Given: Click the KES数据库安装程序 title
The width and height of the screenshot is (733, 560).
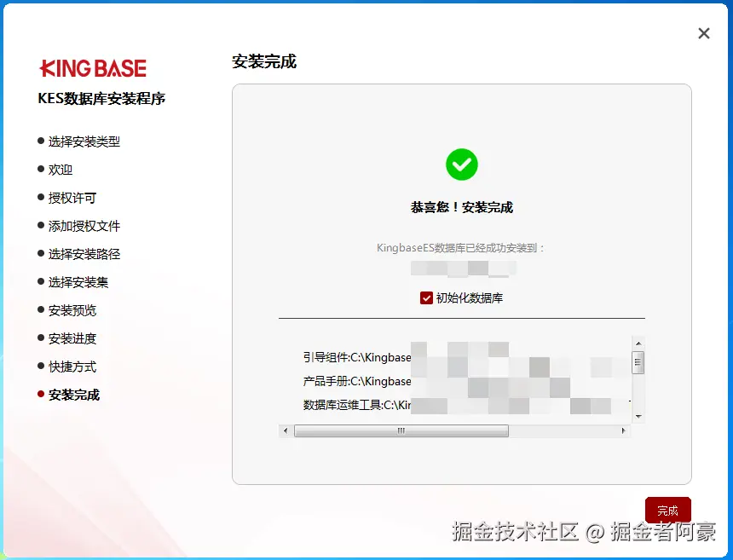Looking at the screenshot, I should pos(101,98).
